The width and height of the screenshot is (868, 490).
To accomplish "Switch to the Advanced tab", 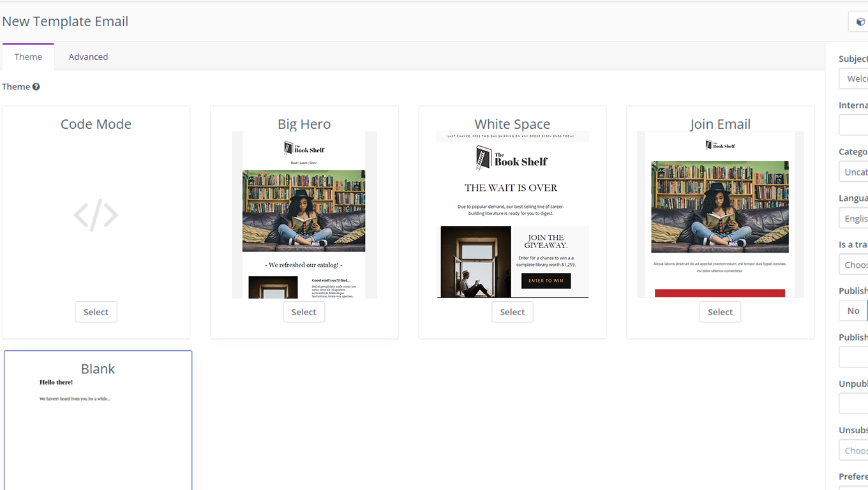I will pyautogui.click(x=88, y=57).
